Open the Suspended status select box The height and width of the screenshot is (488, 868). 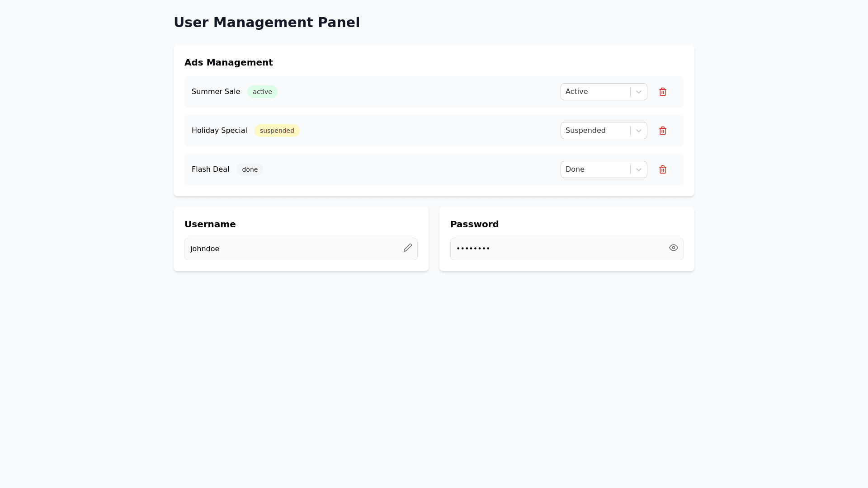594,131
